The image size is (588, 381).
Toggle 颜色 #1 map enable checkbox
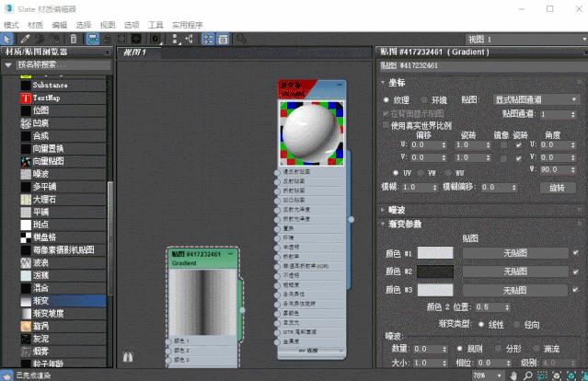[576, 253]
